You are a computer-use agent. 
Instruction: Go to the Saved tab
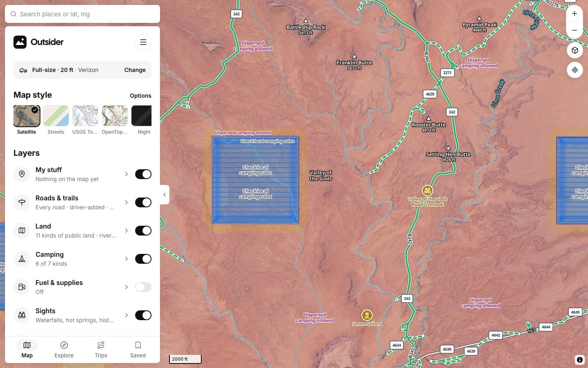(138, 350)
